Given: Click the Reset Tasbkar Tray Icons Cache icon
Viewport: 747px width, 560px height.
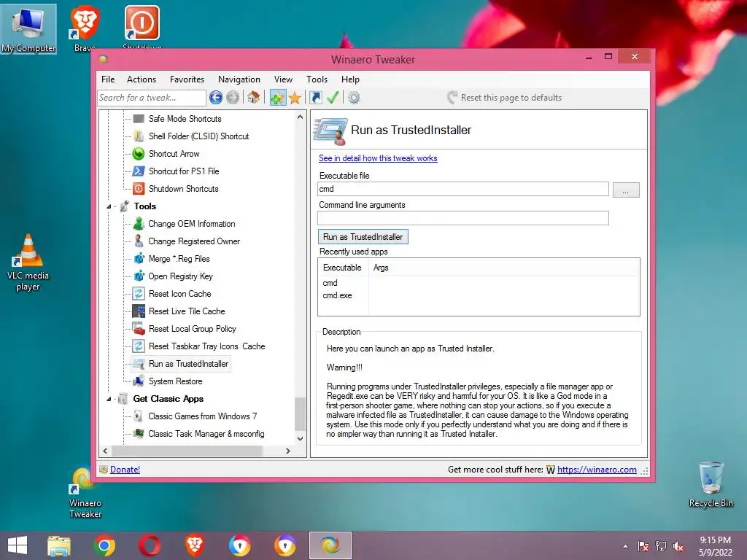Looking at the screenshot, I should click(139, 346).
